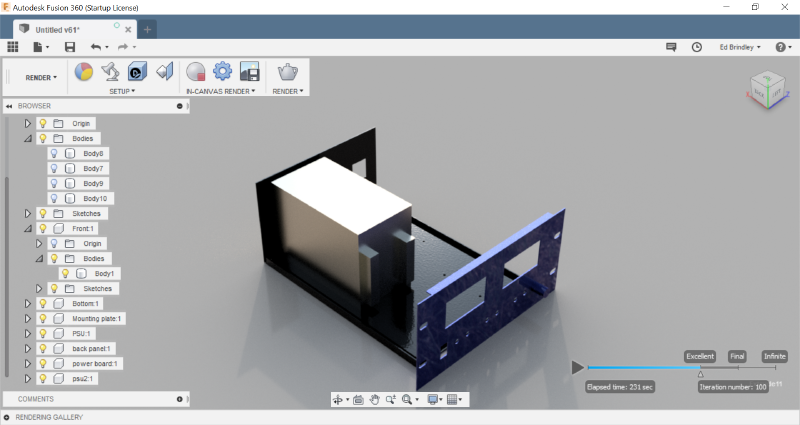This screenshot has height=425, width=800.
Task: Set render quality to Excellent
Action: 699,356
